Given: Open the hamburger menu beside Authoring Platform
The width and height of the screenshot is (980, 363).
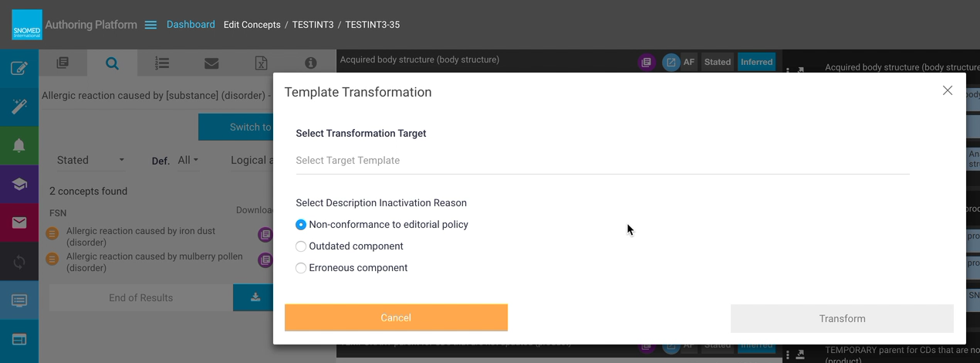Looking at the screenshot, I should [x=150, y=25].
